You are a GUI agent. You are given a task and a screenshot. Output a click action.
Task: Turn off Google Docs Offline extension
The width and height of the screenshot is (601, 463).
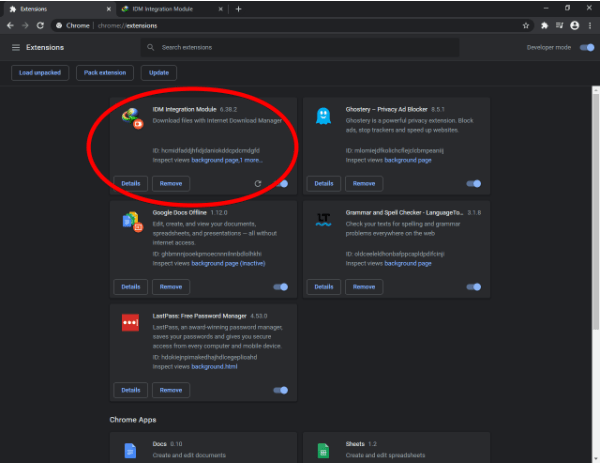point(281,287)
